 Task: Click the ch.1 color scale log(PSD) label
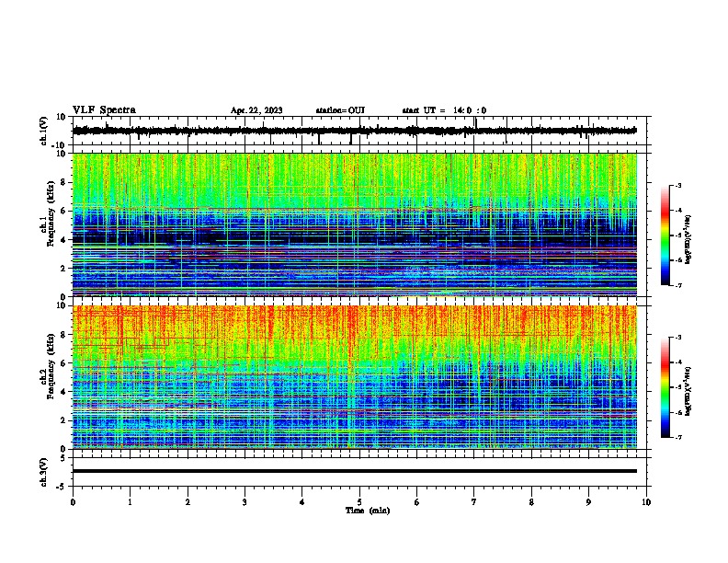tap(688, 239)
